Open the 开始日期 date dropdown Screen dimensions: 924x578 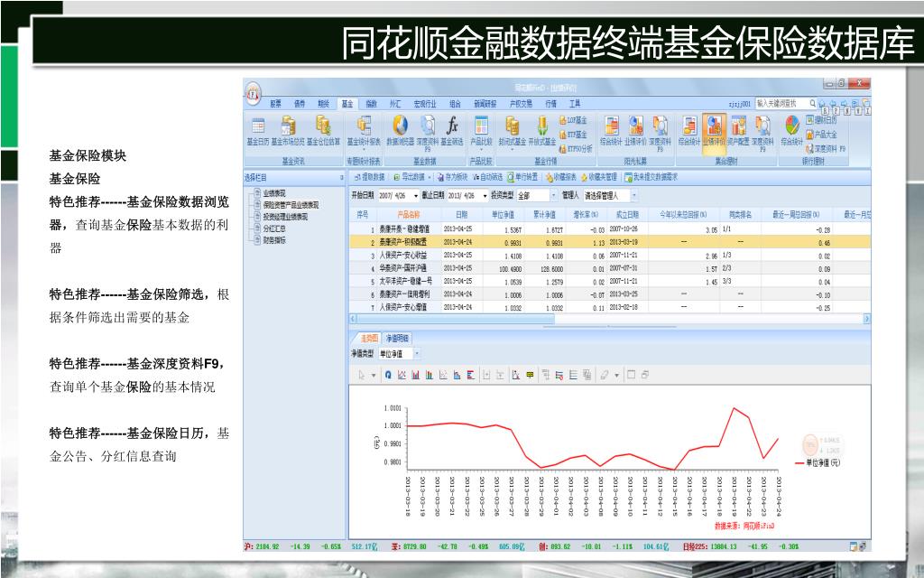pyautogui.click(x=415, y=196)
